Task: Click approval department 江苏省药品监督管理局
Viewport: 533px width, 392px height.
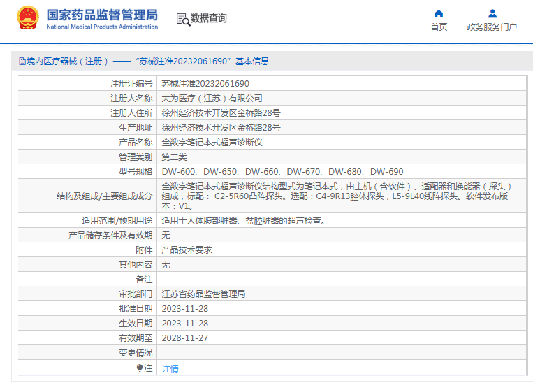Action: tap(203, 294)
